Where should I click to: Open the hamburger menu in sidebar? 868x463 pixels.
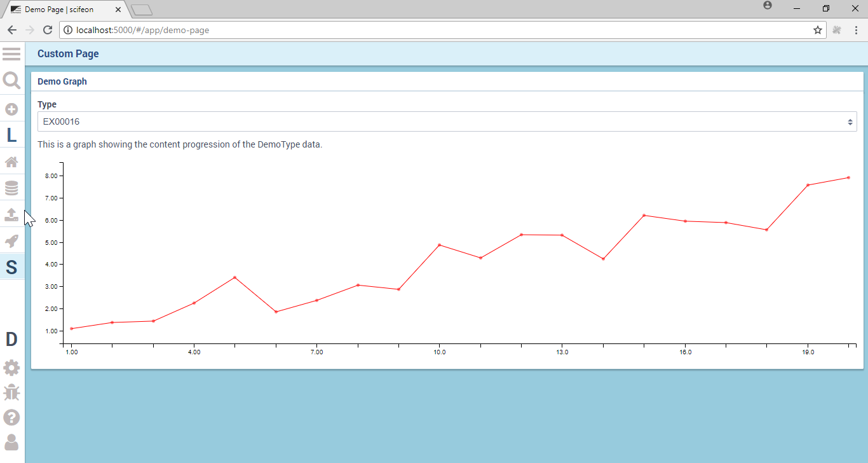(11, 54)
